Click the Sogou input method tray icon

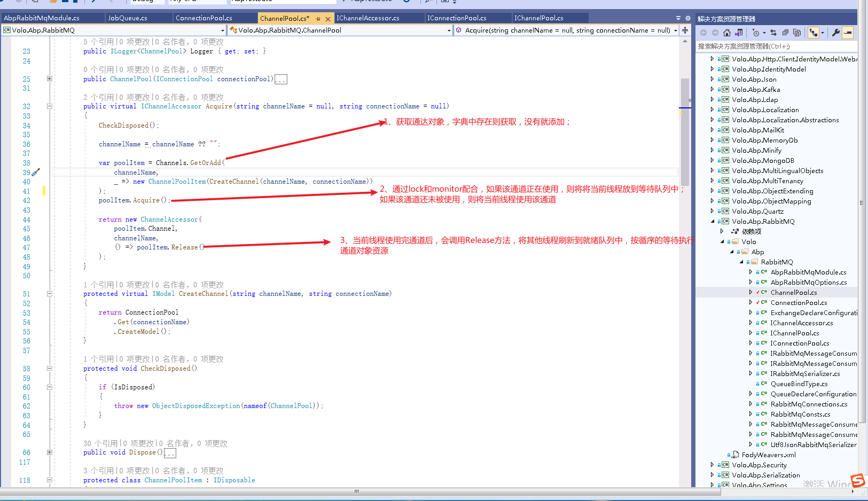pos(858,481)
